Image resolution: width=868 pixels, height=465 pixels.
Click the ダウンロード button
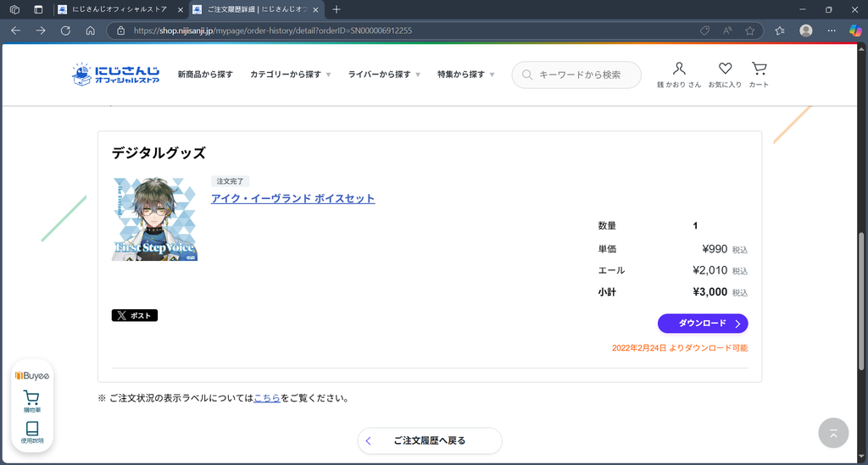point(703,324)
